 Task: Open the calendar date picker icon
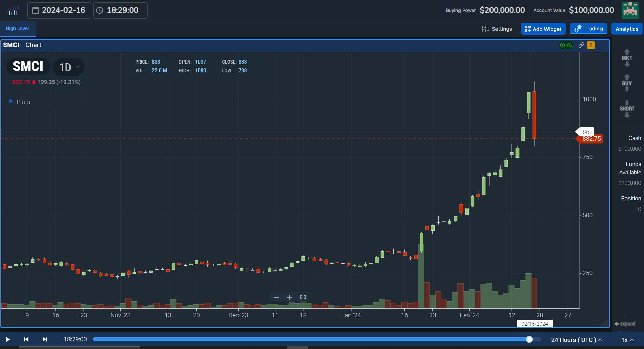tap(36, 10)
